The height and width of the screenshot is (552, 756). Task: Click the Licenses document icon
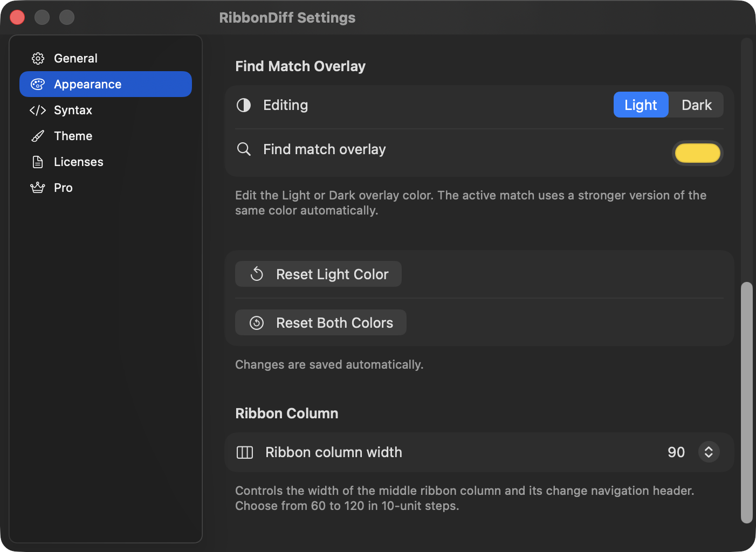coord(38,162)
